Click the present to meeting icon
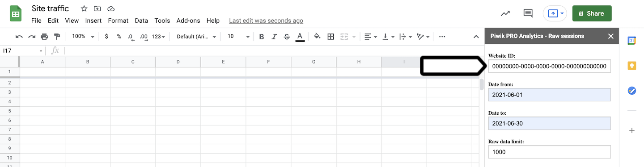This screenshot has width=644, height=167. click(553, 13)
